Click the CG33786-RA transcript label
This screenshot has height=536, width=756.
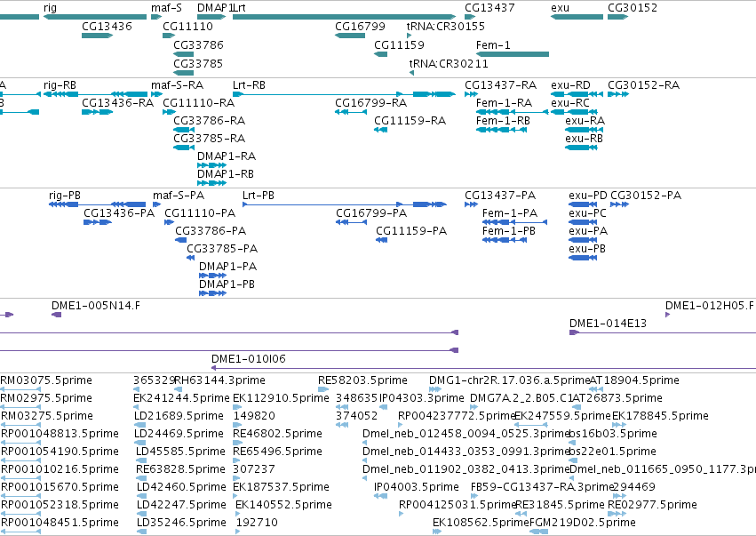click(210, 121)
